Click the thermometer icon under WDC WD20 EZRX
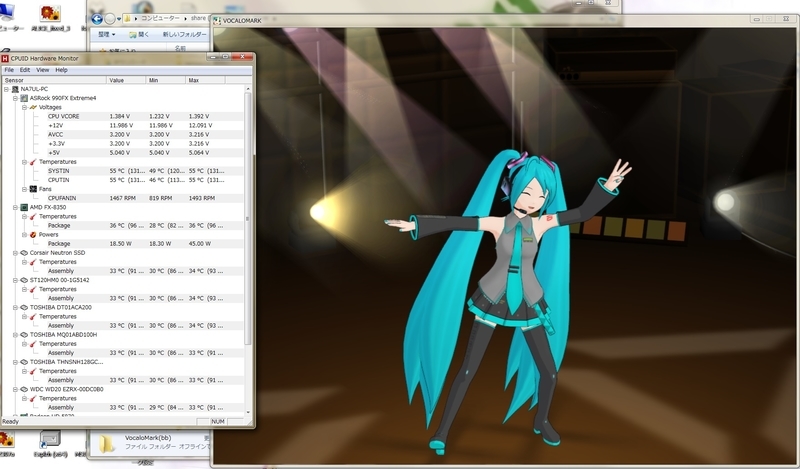Viewport: 800px width, 469px height. coord(33,399)
